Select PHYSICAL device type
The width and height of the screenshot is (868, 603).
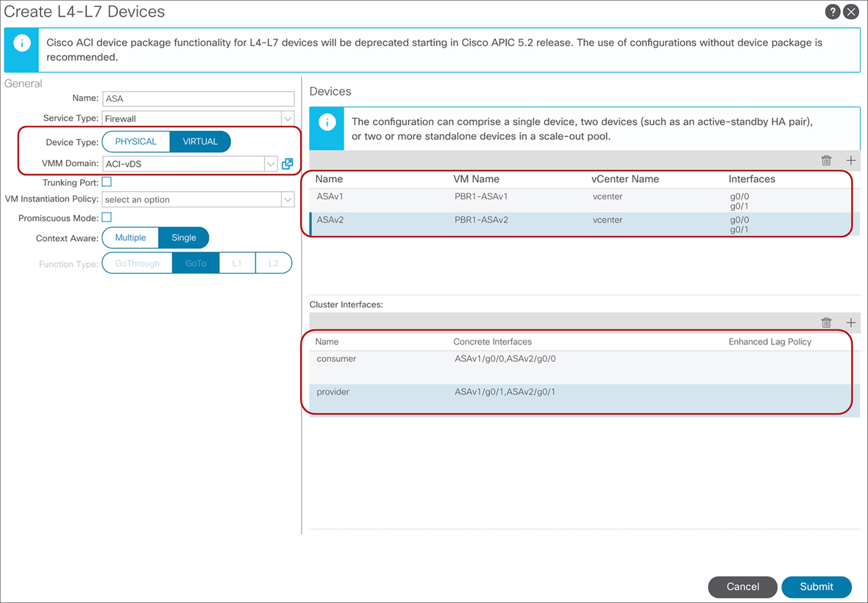click(136, 142)
